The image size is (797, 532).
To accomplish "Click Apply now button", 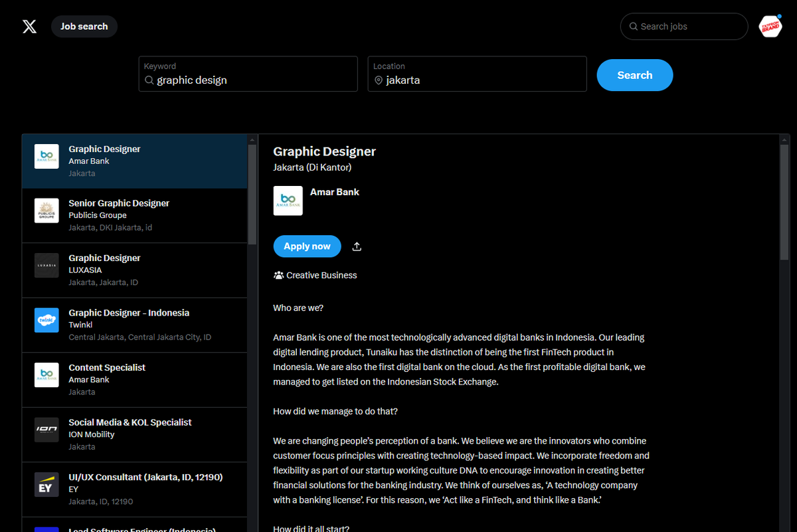I will (307, 246).
